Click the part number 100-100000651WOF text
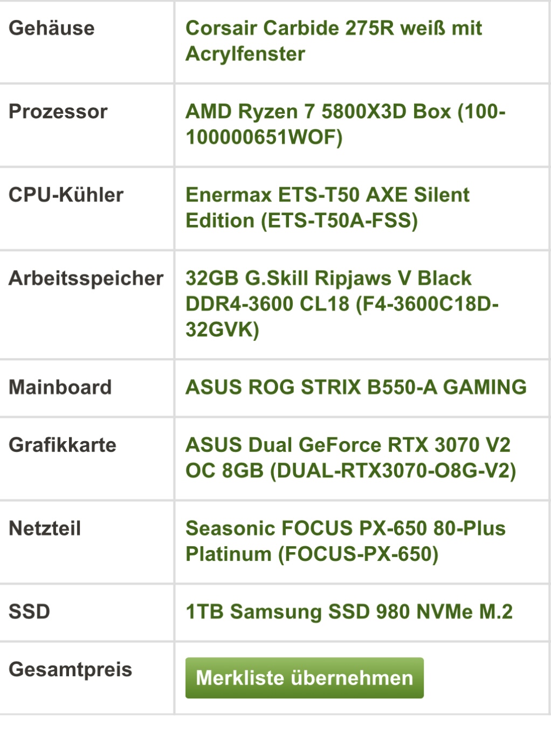This screenshot has height=756, width=551. [346, 125]
